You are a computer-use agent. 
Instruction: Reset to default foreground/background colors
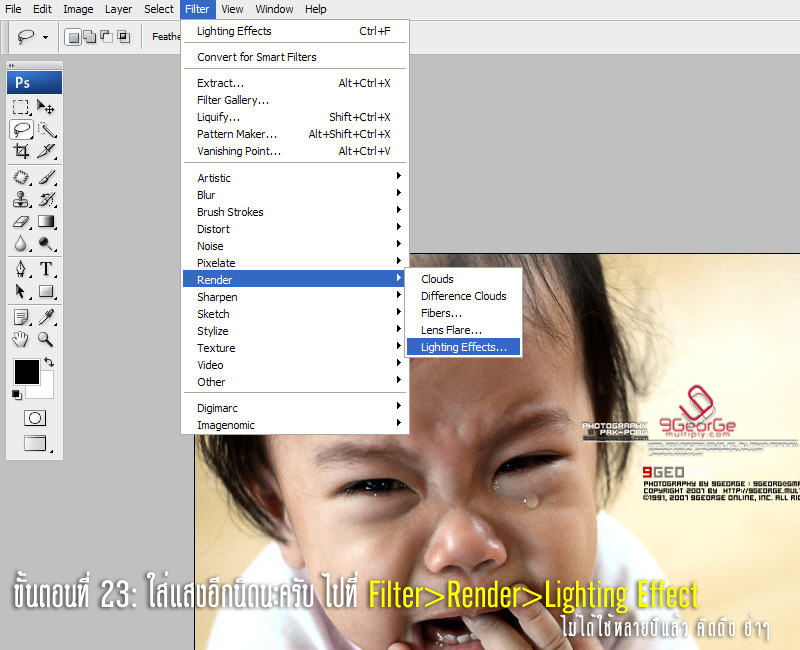click(x=17, y=394)
